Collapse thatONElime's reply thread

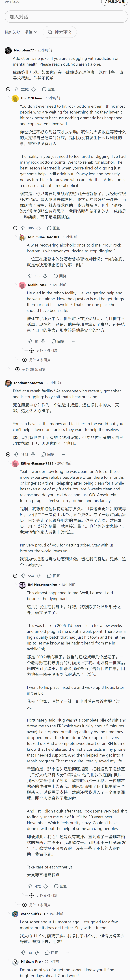point(15,228)
